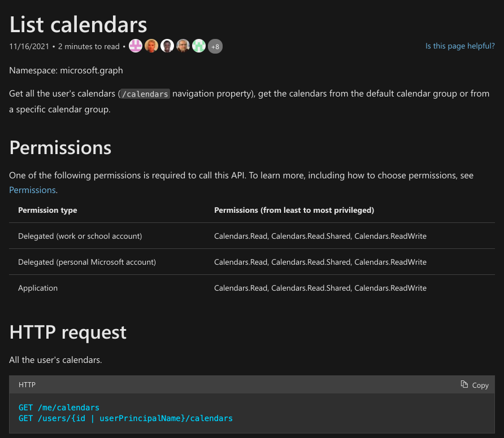The height and width of the screenshot is (438, 504).
Task: Click the Application permission type cell
Action: pos(38,288)
